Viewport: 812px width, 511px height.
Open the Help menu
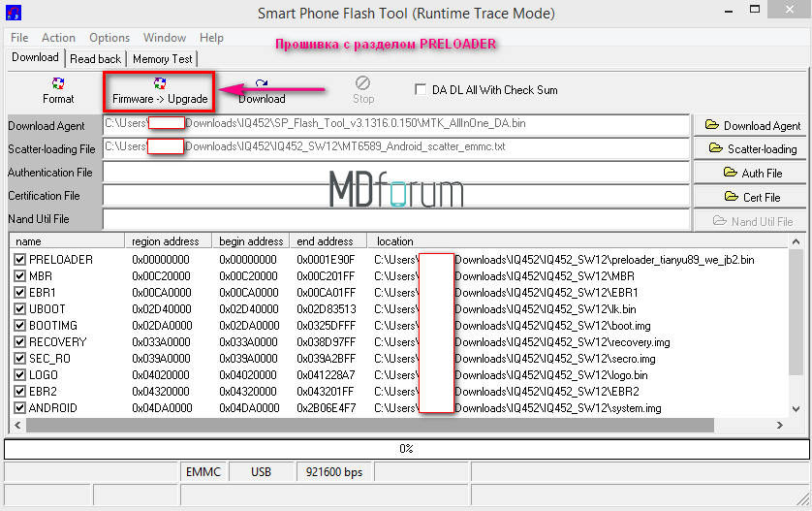211,38
